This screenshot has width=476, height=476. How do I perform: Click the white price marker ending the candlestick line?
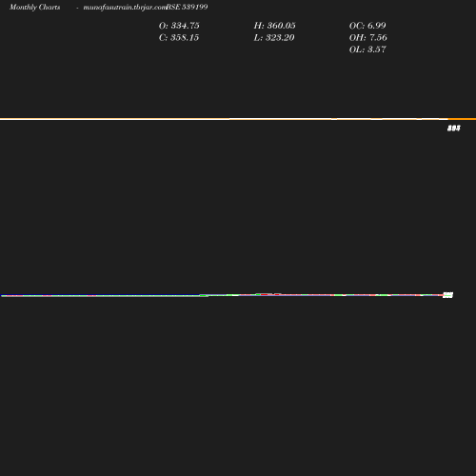[x=447, y=295]
